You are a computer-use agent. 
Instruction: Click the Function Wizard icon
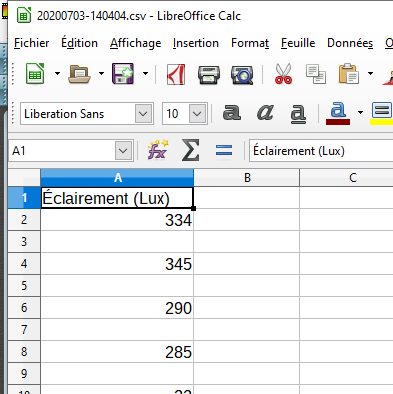158,150
